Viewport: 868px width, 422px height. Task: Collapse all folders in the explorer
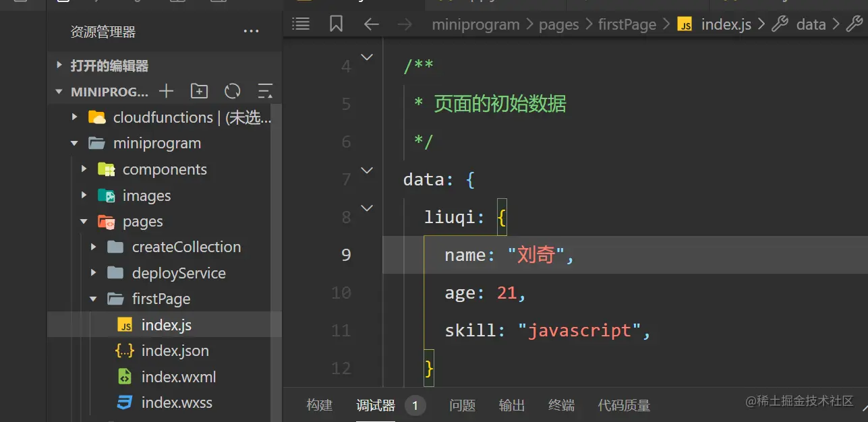[x=266, y=92]
